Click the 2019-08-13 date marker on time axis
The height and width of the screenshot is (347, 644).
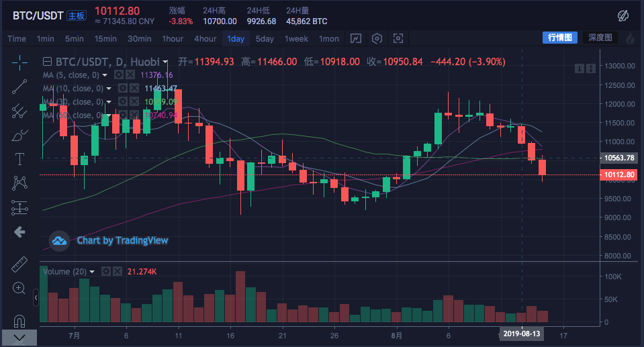522,333
